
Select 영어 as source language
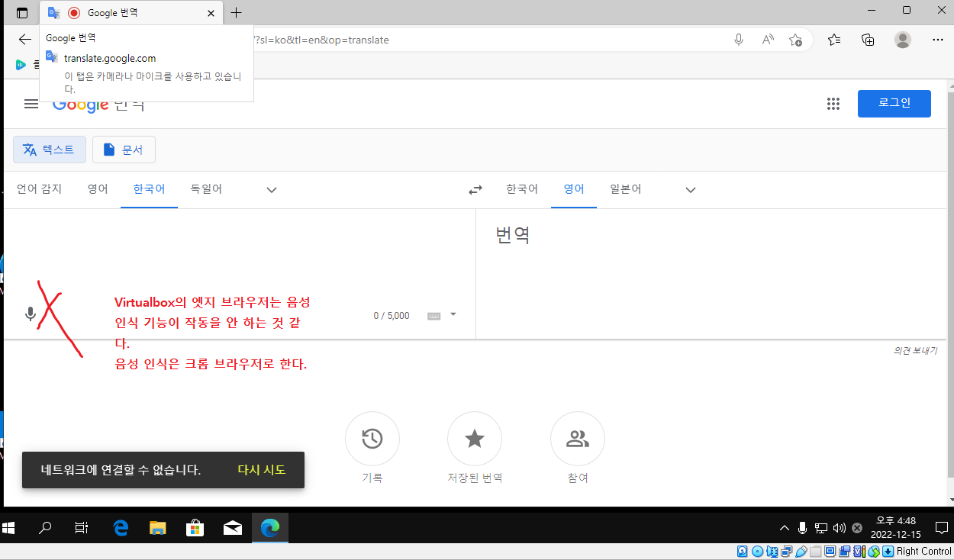point(98,189)
